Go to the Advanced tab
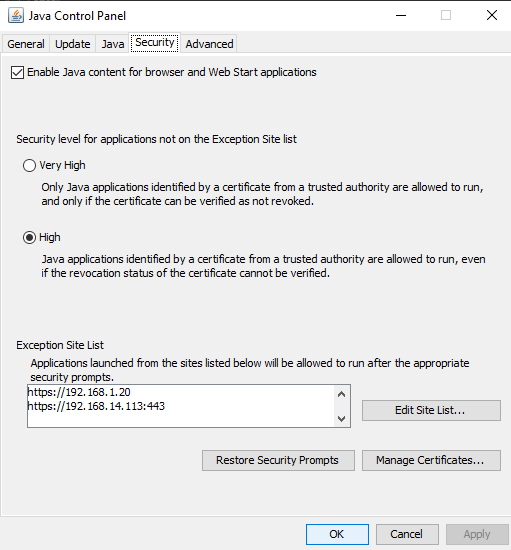 pyautogui.click(x=209, y=44)
